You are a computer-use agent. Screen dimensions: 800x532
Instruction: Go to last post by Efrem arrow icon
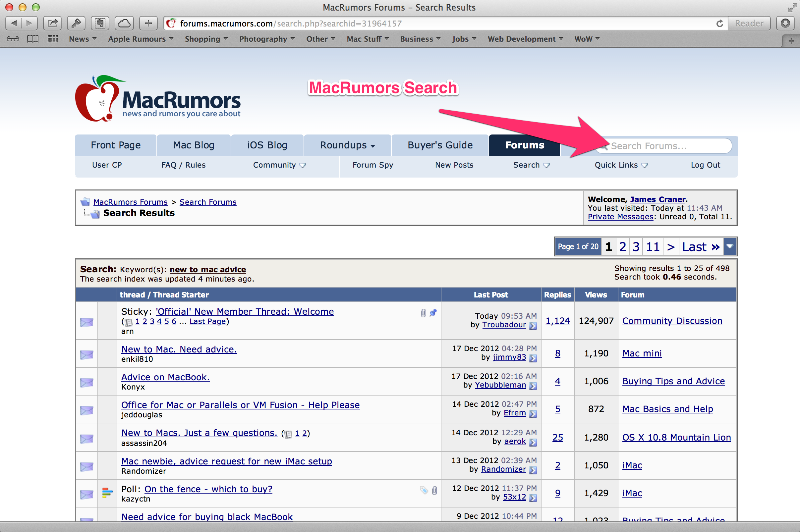click(533, 414)
